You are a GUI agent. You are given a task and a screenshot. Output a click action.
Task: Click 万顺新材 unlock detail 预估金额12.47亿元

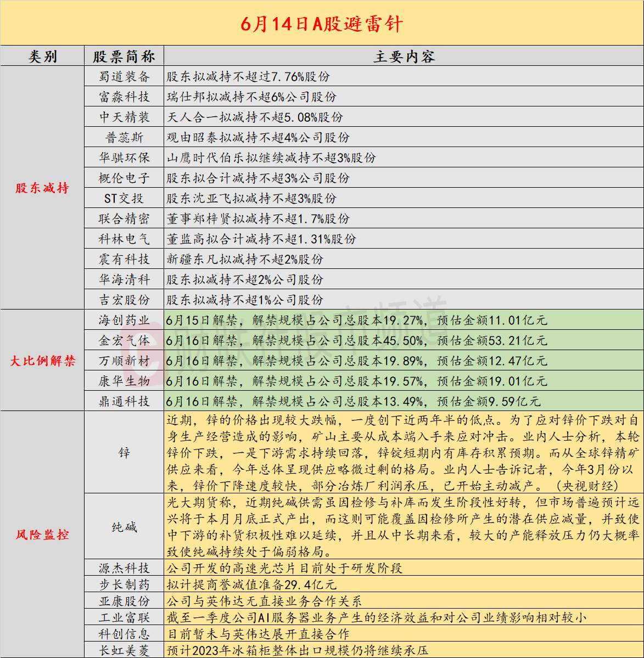[492, 361]
